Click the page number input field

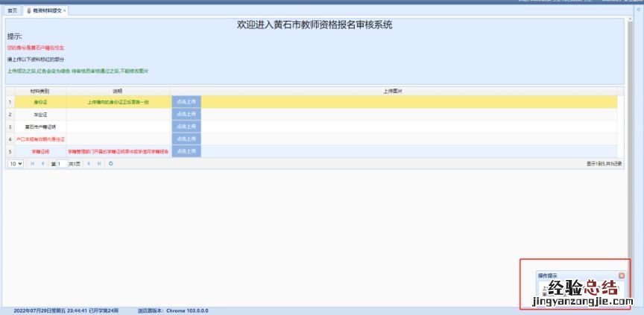tap(62, 164)
